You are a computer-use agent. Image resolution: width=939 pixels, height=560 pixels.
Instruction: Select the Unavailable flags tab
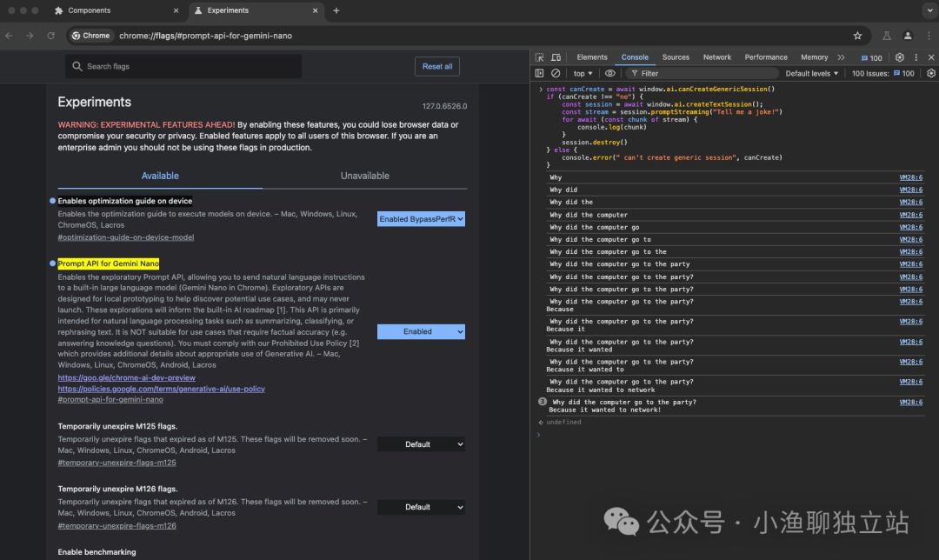click(x=364, y=176)
